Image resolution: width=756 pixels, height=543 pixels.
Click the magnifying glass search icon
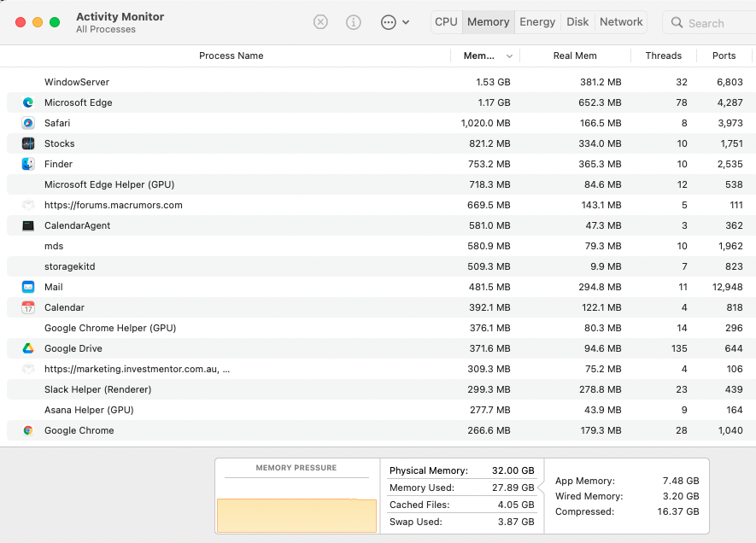pyautogui.click(x=677, y=23)
